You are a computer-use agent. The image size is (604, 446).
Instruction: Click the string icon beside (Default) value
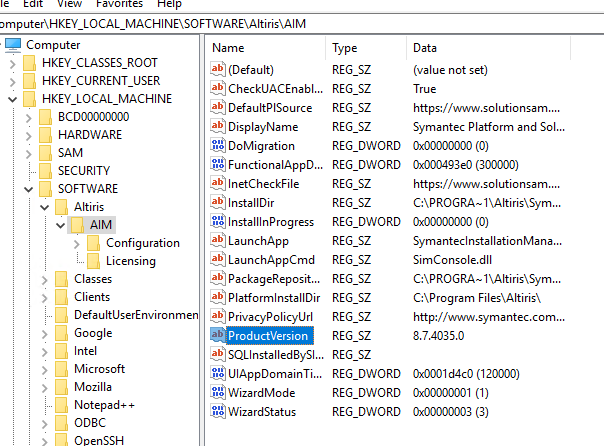217,69
